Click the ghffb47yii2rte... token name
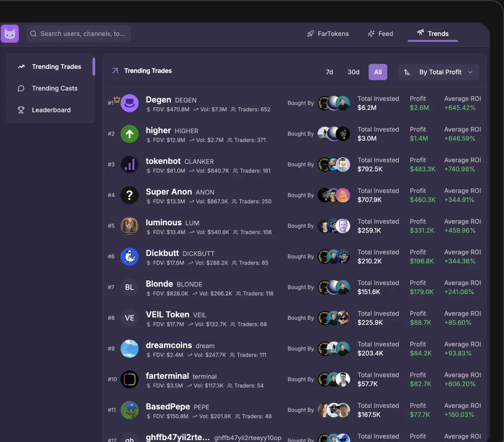Image resolution: width=504 pixels, height=442 pixels. (178, 437)
